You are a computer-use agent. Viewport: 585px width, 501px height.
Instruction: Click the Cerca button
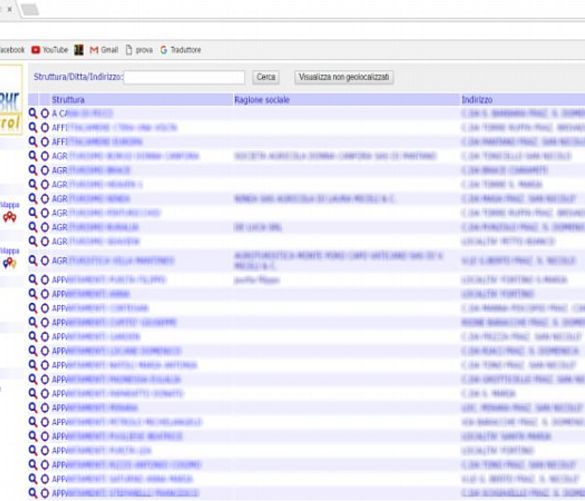[266, 77]
